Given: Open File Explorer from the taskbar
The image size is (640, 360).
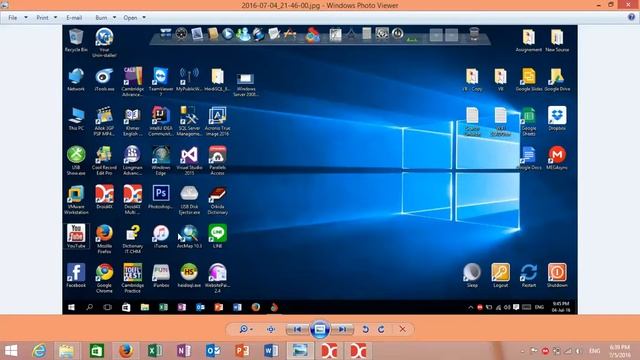Looking at the screenshot, I should click(x=67, y=351).
